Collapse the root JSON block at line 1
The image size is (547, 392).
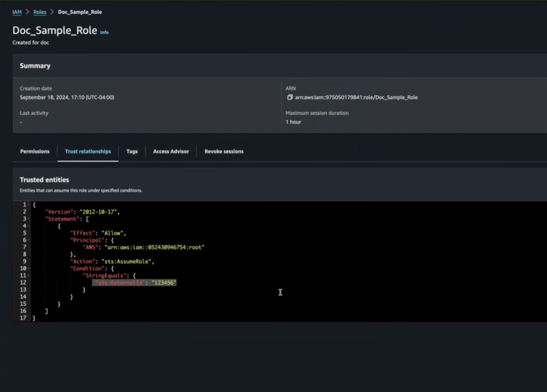point(29,205)
